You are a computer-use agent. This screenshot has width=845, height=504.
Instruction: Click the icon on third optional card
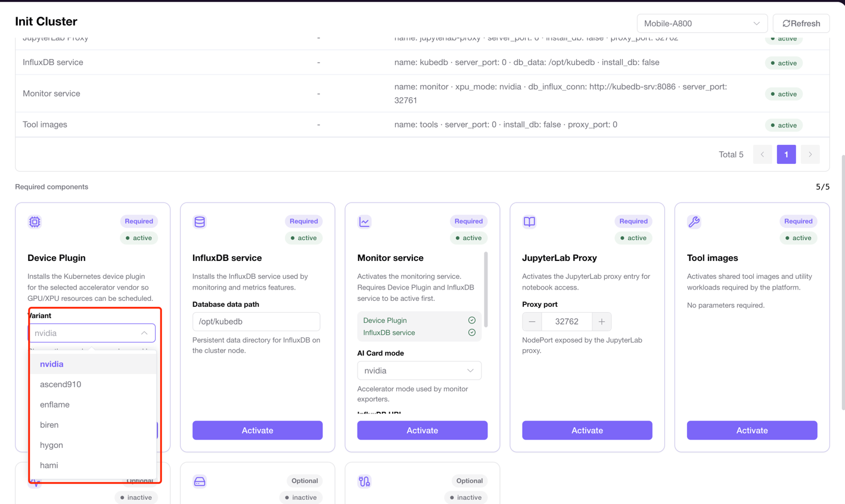tap(364, 481)
